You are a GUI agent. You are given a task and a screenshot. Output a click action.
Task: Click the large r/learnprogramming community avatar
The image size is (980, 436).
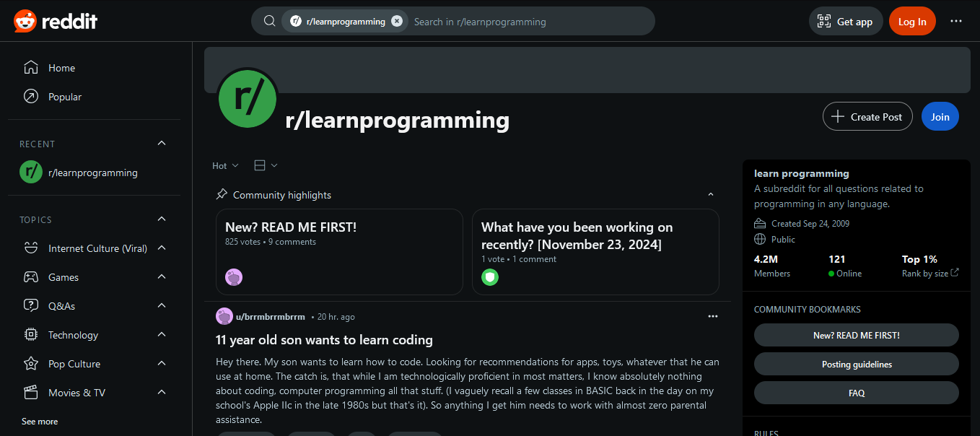[x=248, y=100]
